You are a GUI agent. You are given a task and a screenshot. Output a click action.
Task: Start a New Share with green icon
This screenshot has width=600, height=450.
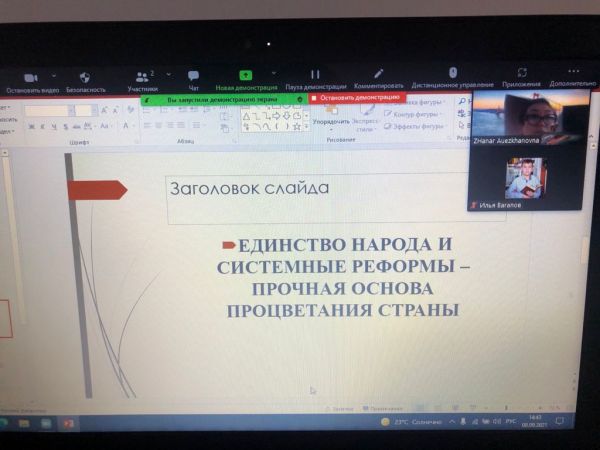[246, 75]
